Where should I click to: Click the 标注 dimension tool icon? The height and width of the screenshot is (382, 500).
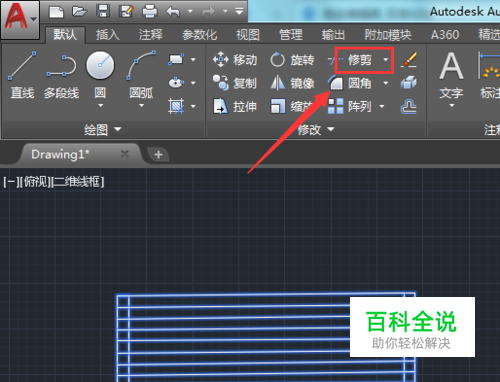tap(489, 65)
